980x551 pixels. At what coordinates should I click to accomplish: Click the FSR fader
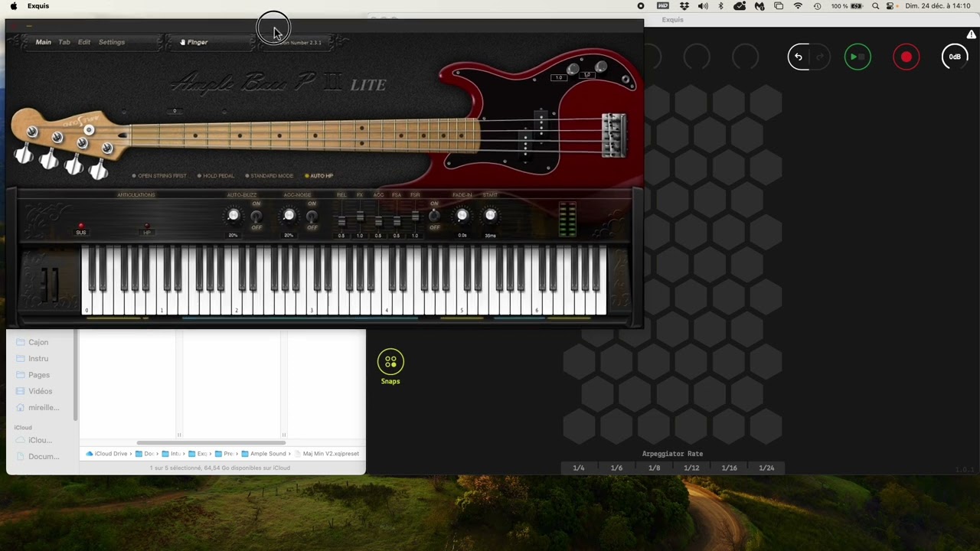point(415,217)
